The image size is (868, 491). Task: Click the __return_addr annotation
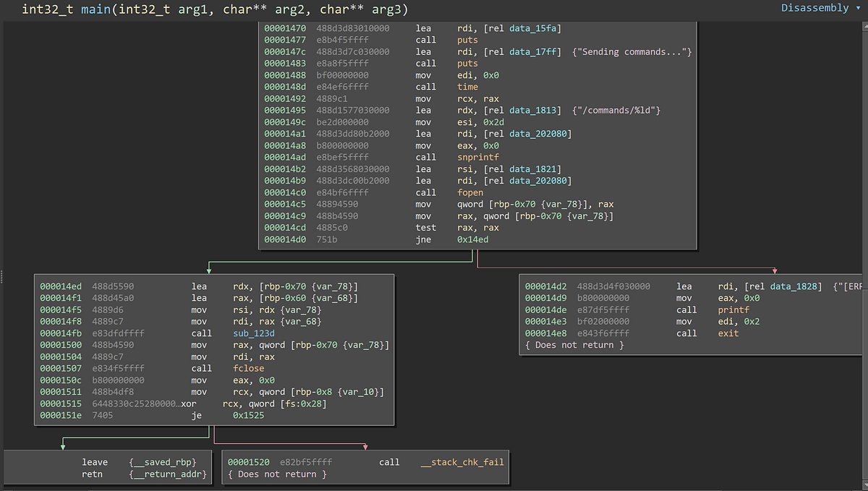pyautogui.click(x=168, y=474)
